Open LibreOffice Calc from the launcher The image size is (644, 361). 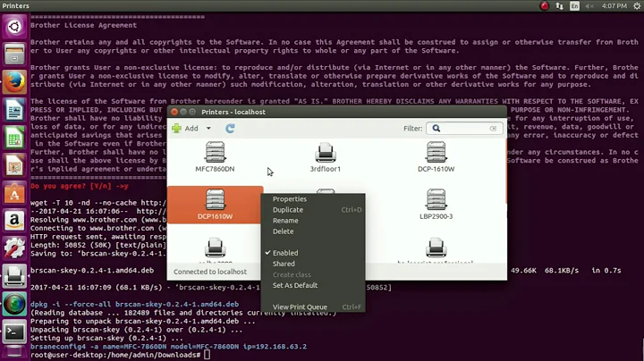pos(14,138)
